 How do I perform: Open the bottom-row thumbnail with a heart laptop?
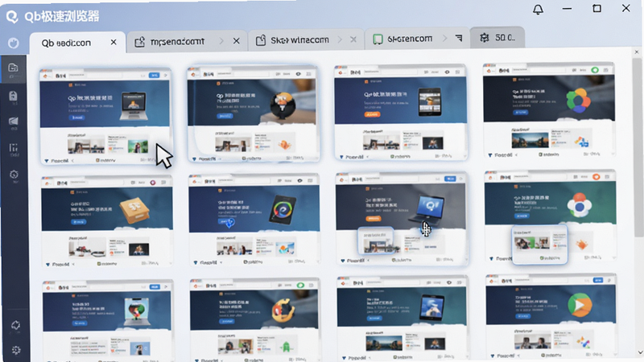[108, 321]
